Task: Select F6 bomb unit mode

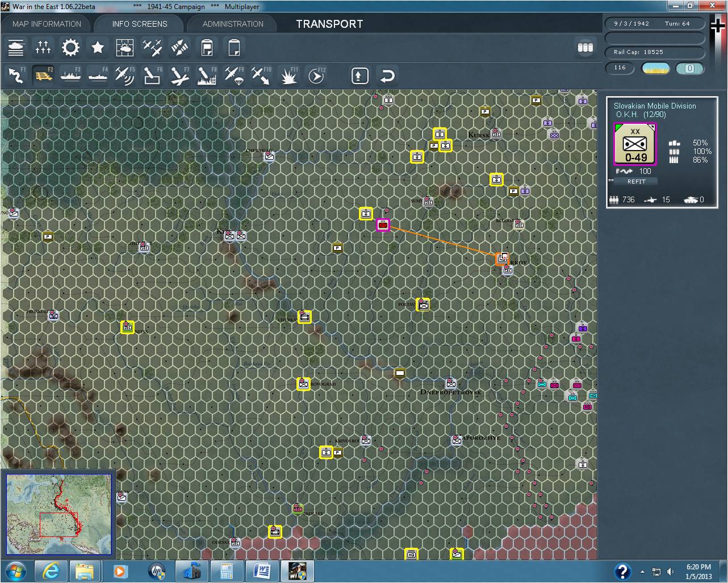Action: [x=152, y=75]
